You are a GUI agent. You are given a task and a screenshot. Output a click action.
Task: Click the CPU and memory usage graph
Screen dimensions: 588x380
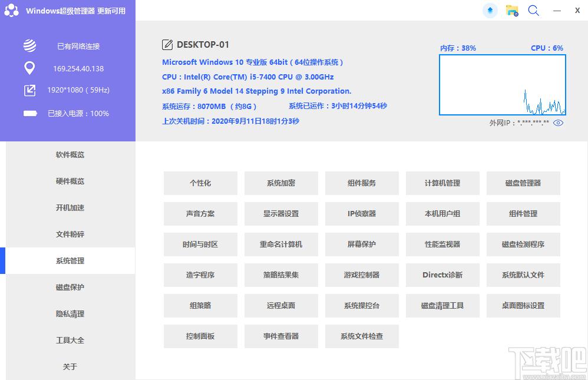coord(503,85)
